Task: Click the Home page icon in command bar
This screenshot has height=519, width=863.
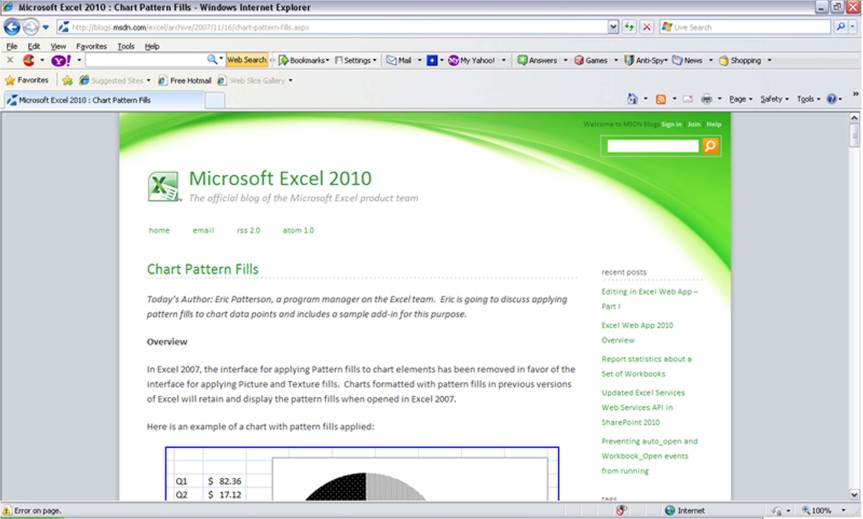Action: point(632,99)
